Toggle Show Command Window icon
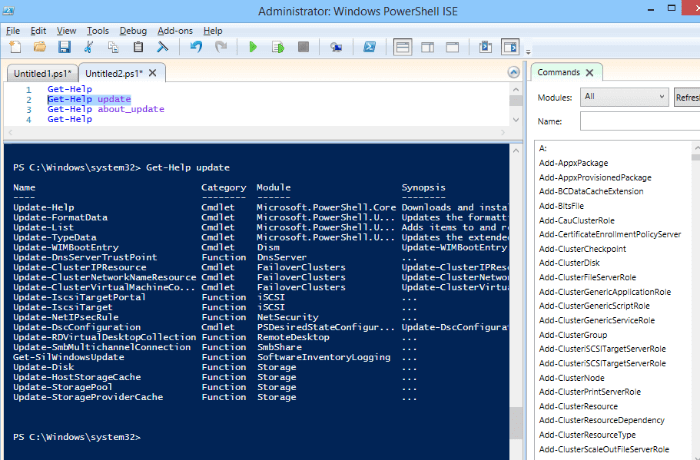The width and height of the screenshot is (700, 460). tap(485, 47)
